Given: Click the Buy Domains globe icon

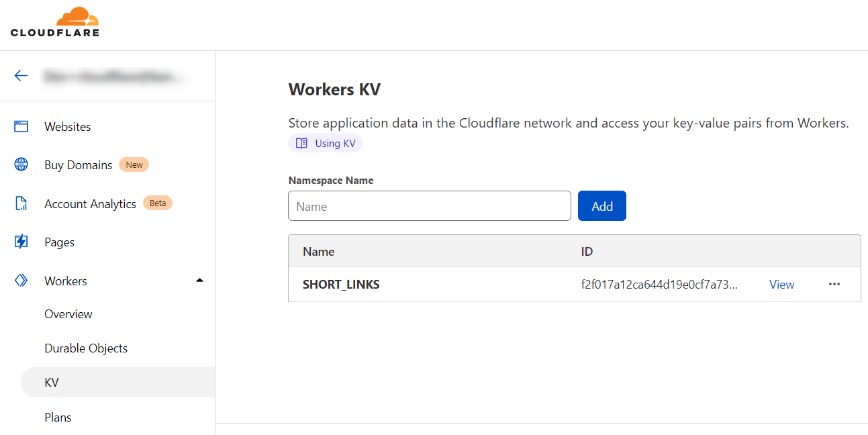Looking at the screenshot, I should (x=21, y=164).
